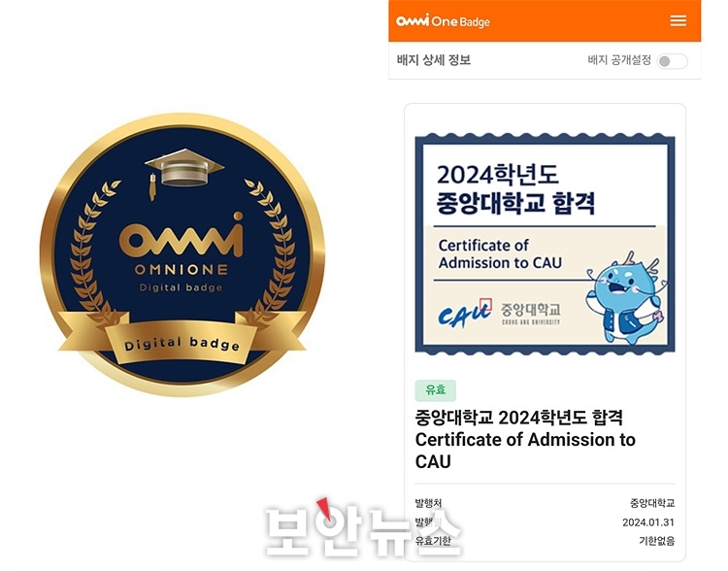Click the 발행처 row value 중앙대학교
This screenshot has height=571, width=728.
pos(652,503)
